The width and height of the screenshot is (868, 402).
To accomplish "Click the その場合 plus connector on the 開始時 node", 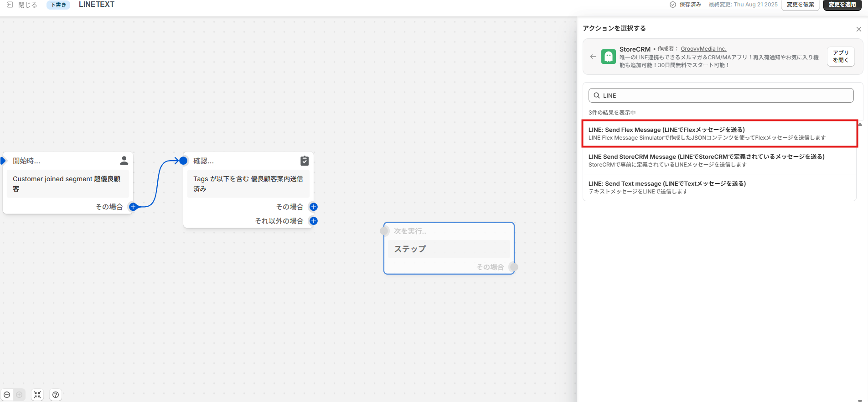I will point(133,207).
